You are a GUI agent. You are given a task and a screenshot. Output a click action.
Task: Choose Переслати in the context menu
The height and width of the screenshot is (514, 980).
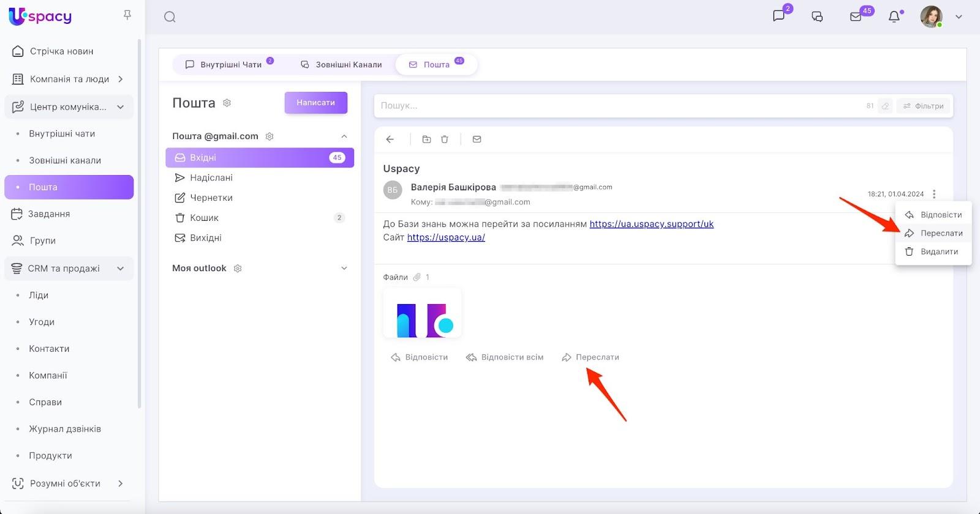pos(933,233)
